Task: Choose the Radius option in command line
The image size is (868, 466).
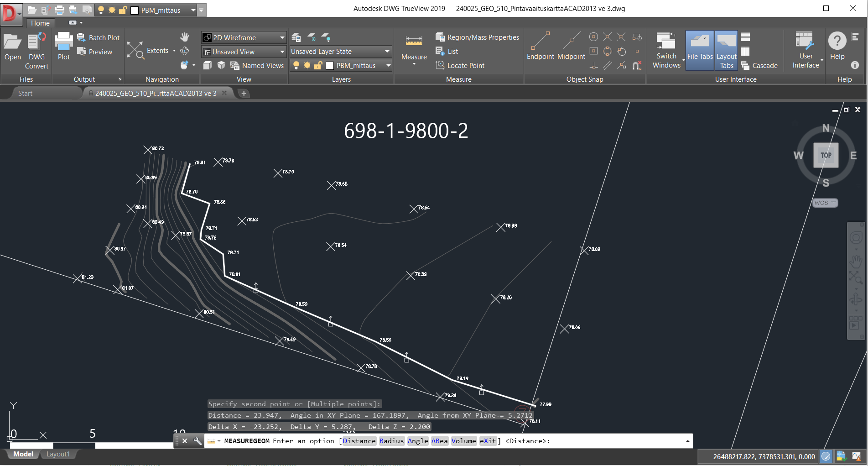Action: point(391,441)
